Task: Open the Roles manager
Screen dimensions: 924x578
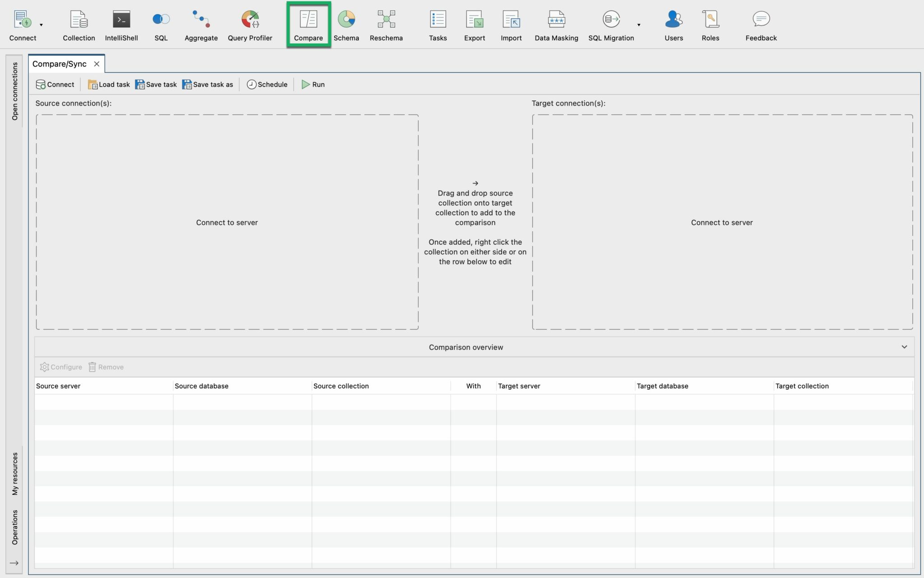Action: click(710, 25)
